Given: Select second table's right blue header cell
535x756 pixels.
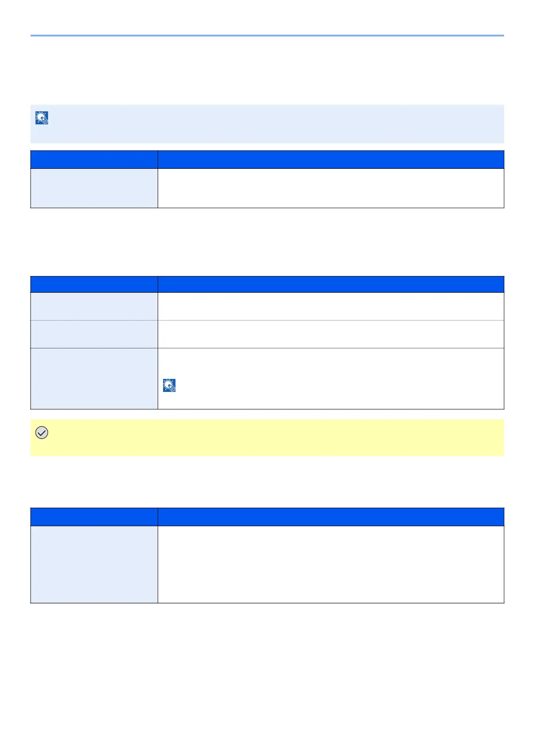Looking at the screenshot, I should click(331, 284).
